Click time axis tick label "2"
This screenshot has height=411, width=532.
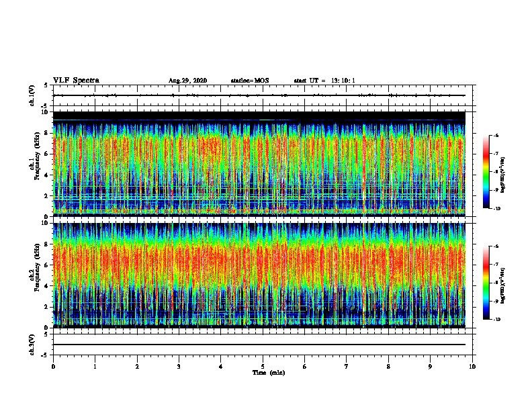coord(137,367)
